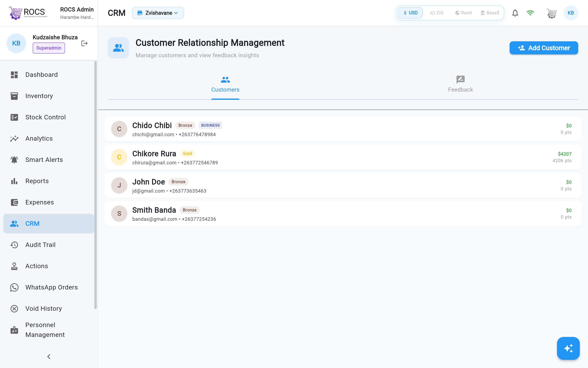Screen dimensions: 588x368
Task: Go to Smart Alerts
Action: (49, 160)
